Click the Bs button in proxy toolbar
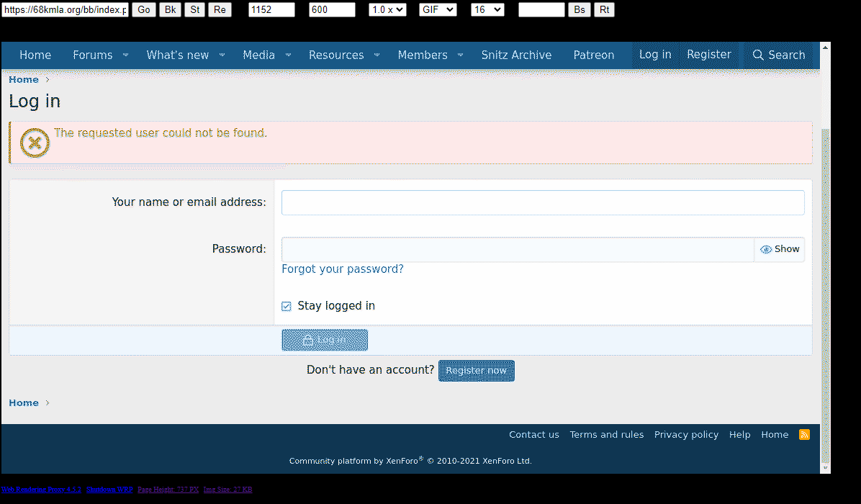The height and width of the screenshot is (504, 861). (580, 9)
